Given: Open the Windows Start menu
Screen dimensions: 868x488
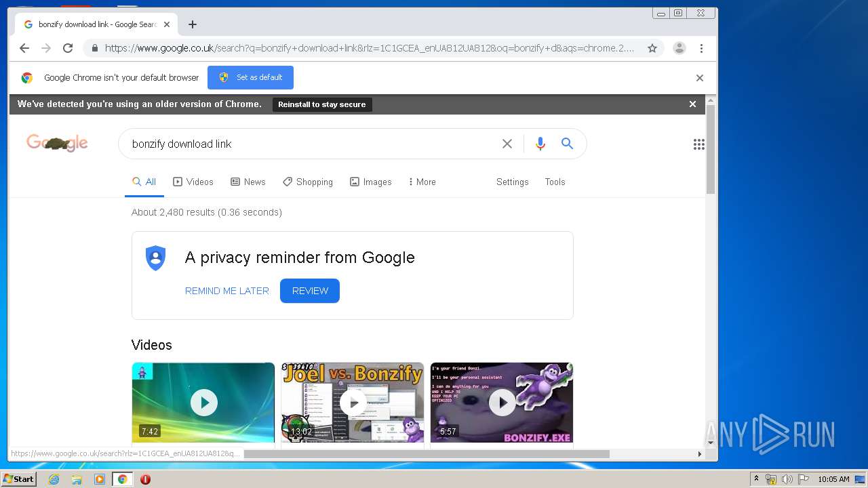Looking at the screenshot, I should click(18, 479).
